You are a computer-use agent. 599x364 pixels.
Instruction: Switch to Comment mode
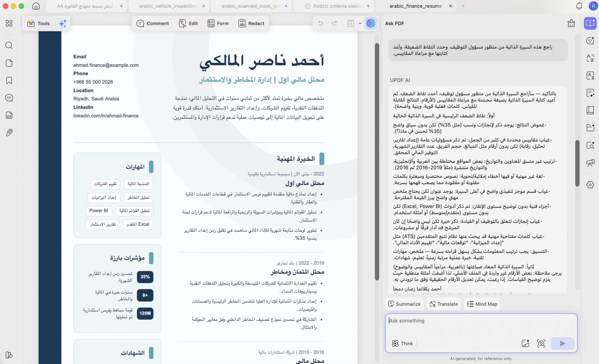tap(153, 23)
